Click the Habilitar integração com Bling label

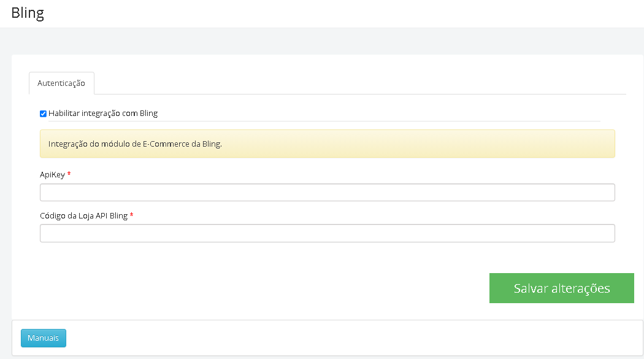click(x=103, y=114)
